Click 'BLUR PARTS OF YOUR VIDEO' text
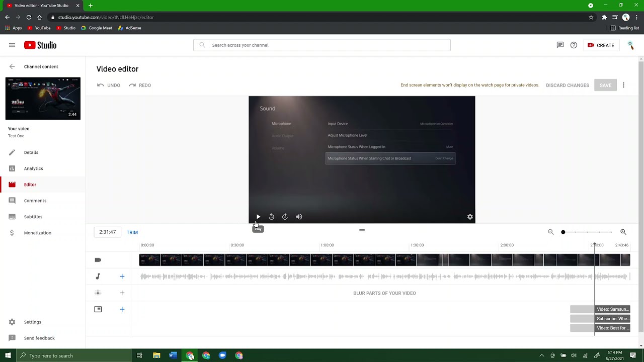This screenshot has height=362, width=644. 384,293
